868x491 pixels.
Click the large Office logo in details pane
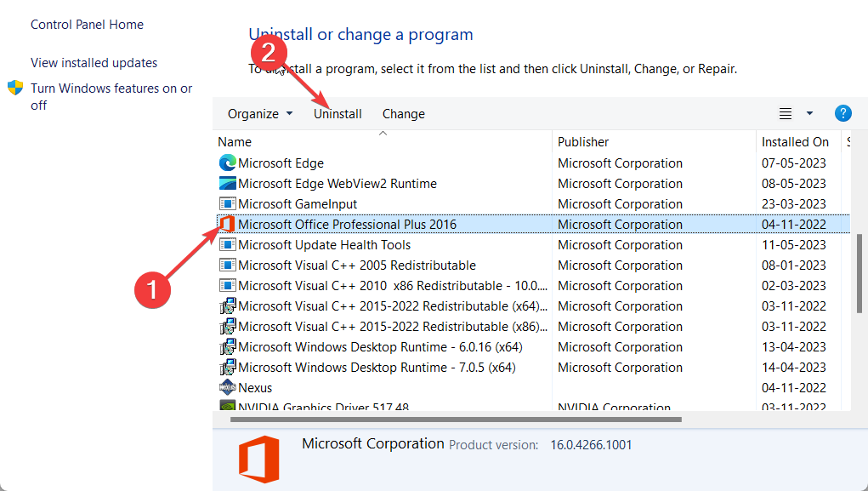coord(259,460)
